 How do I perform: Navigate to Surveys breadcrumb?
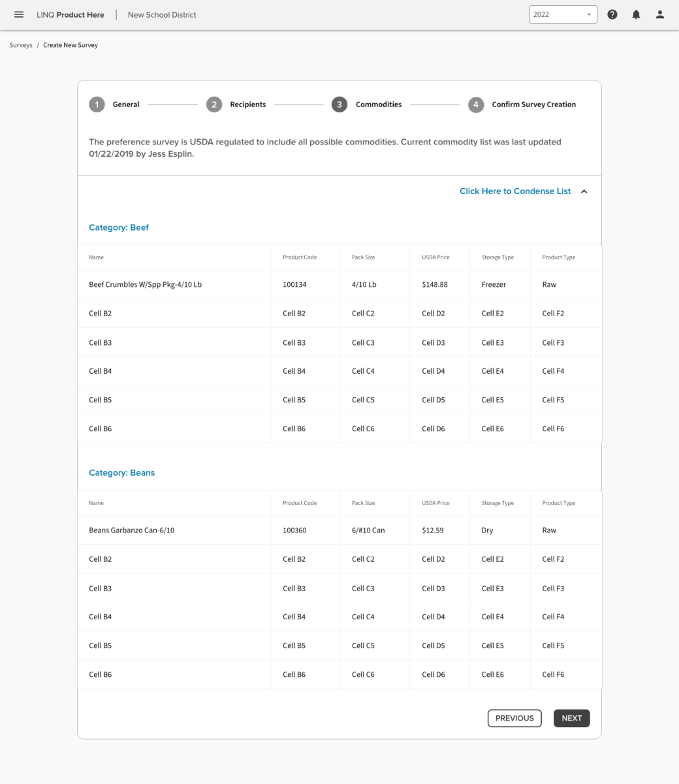pos(21,45)
